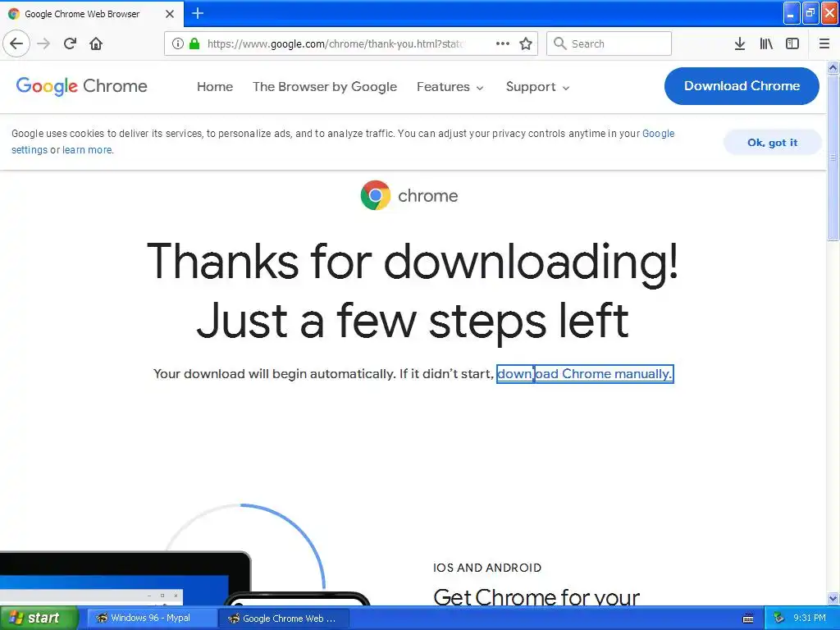Click the IOS AND ANDROID label
The height and width of the screenshot is (630, 840).
tap(487, 568)
